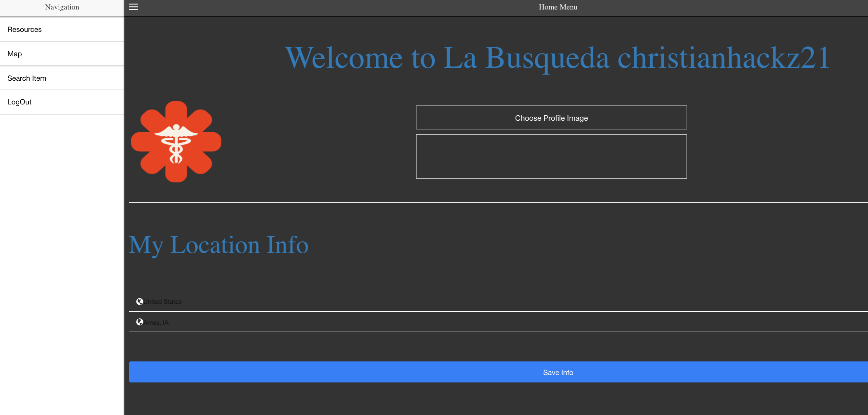Click username christianhackz21 in the heading

(723, 58)
